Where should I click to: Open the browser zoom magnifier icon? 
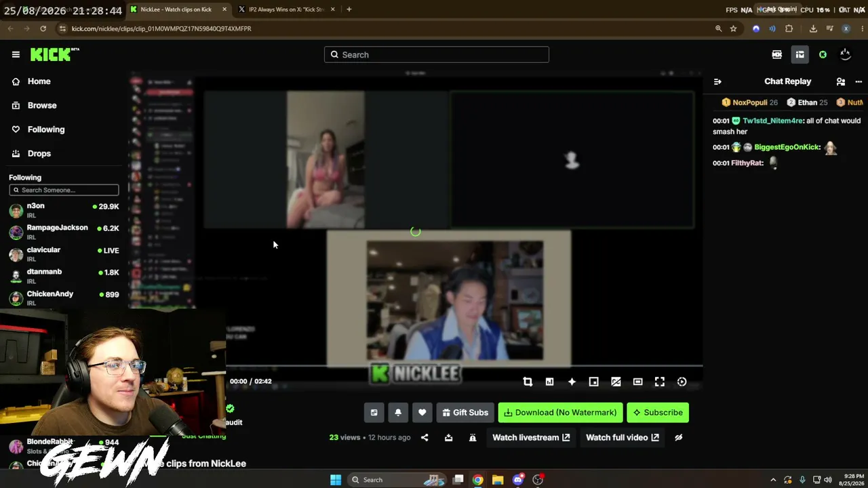(x=718, y=28)
